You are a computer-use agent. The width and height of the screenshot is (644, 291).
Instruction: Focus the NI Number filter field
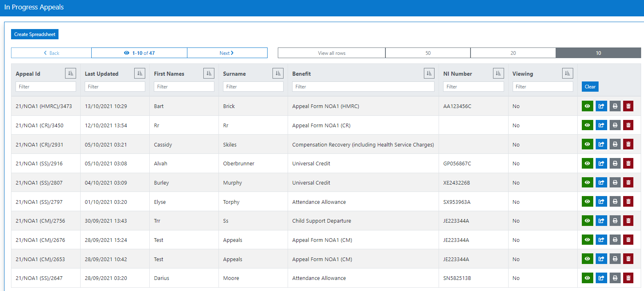point(473,87)
